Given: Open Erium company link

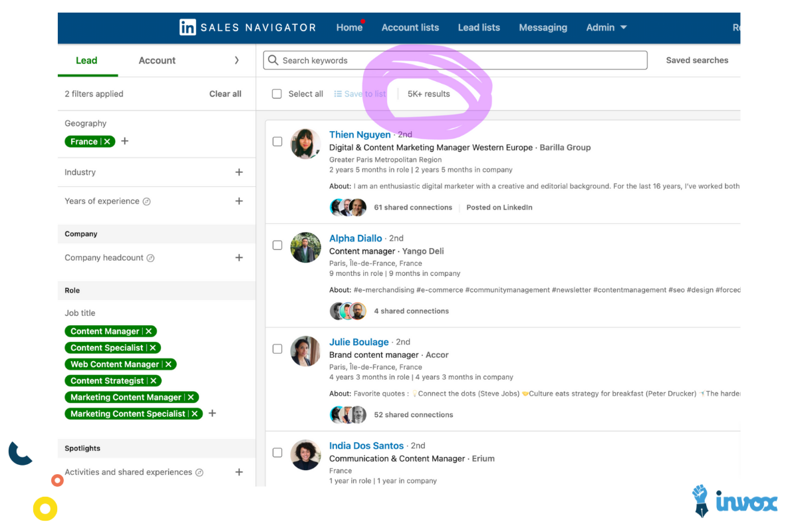Looking at the screenshot, I should click(483, 459).
